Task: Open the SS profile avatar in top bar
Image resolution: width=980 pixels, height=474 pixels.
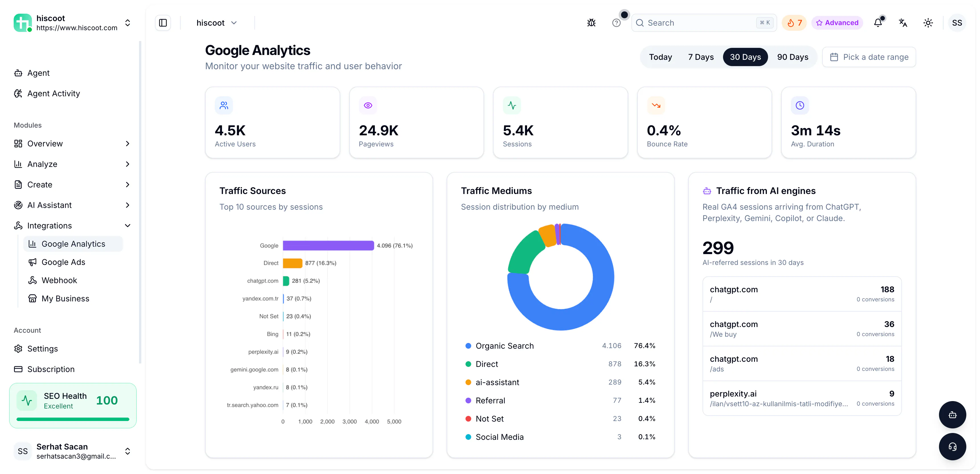Action: 957,23
